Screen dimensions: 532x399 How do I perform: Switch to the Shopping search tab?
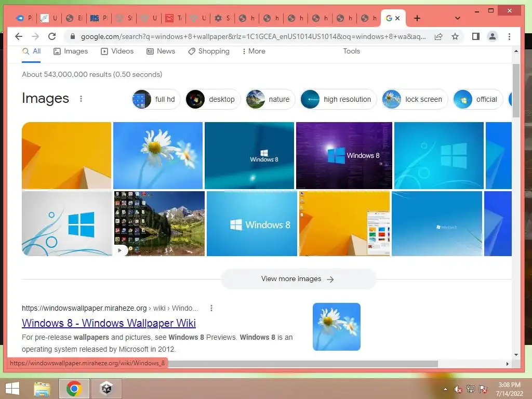[209, 51]
